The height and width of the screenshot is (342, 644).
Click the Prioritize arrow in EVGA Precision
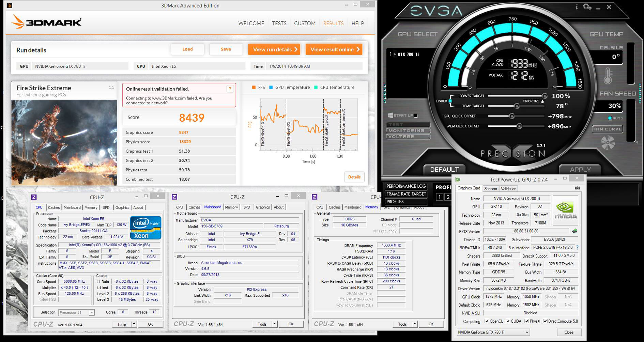point(542,101)
